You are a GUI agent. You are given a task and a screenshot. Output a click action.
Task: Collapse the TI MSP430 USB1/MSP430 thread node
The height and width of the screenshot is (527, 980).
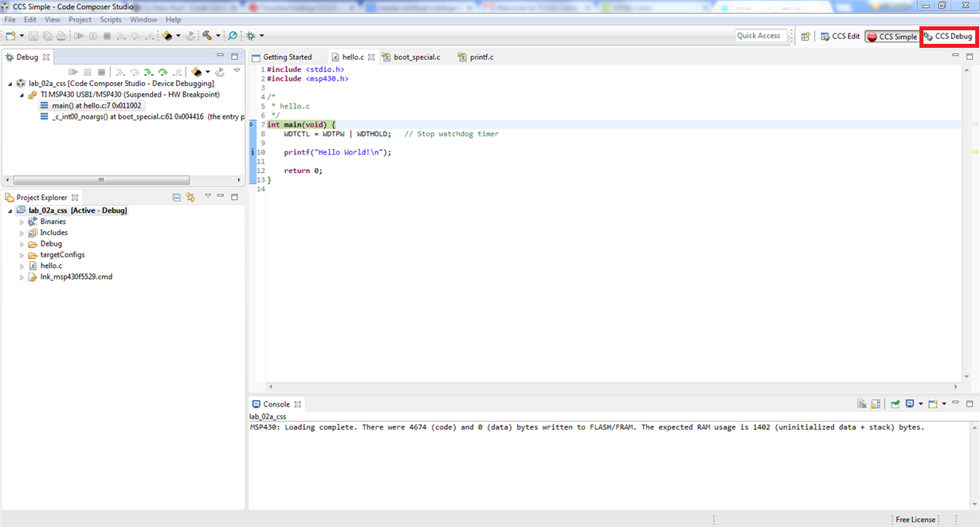click(22, 94)
